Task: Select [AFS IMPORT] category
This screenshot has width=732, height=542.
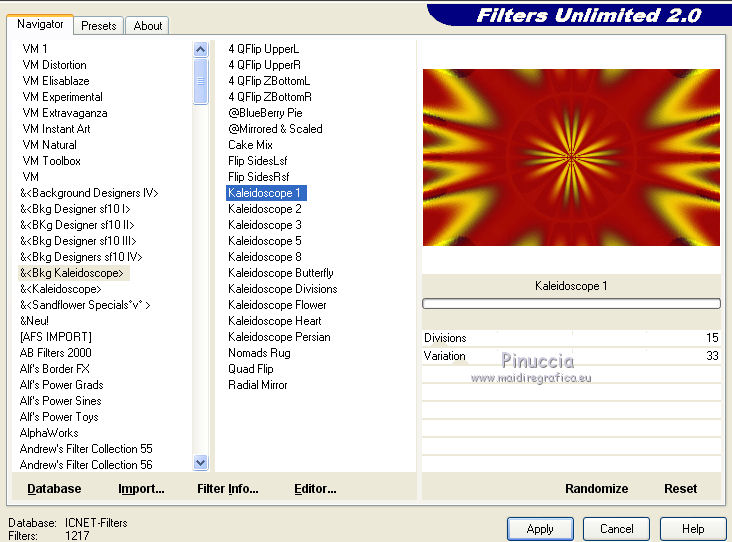Action: point(56,337)
